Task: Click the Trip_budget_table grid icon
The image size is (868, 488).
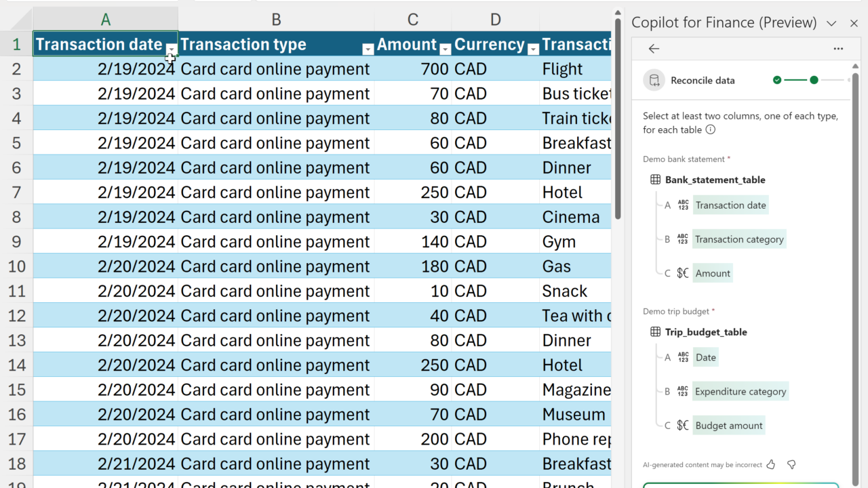Action: point(655,332)
